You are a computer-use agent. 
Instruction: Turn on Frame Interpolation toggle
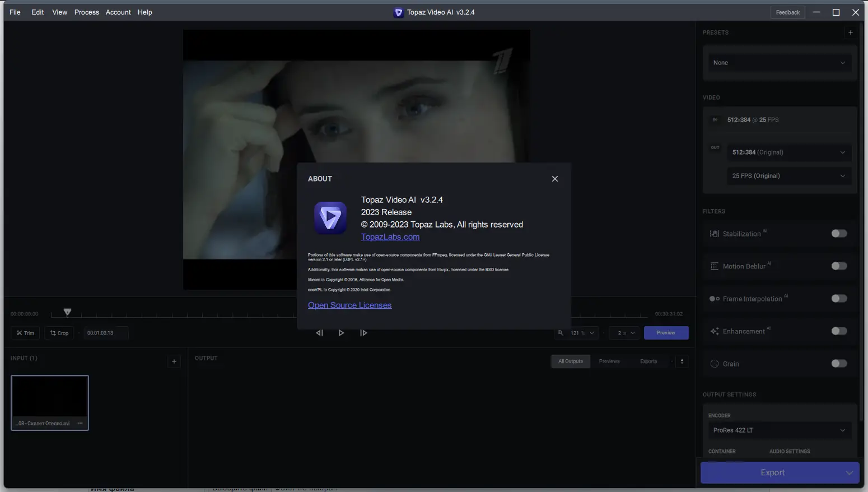pos(839,299)
